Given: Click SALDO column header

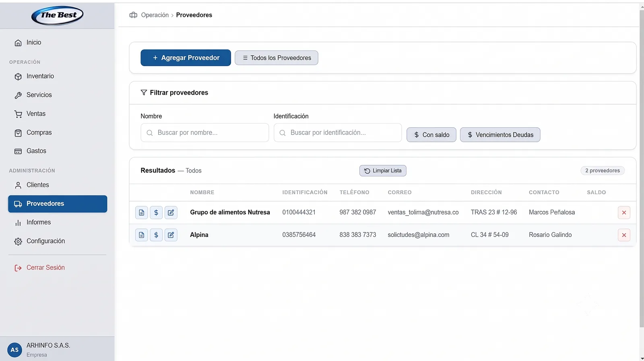Looking at the screenshot, I should [596, 193].
